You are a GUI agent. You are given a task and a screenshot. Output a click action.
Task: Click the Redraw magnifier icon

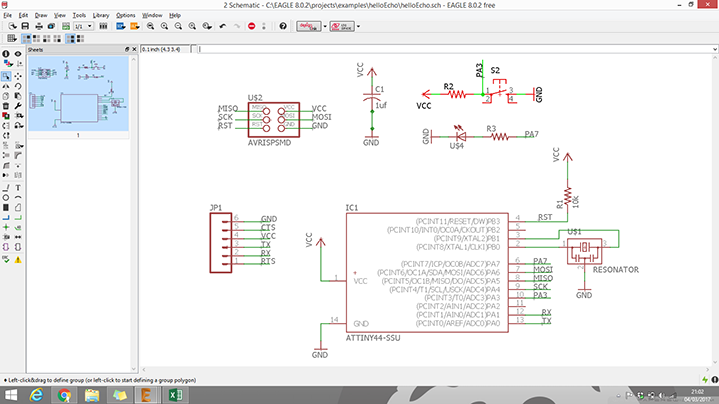tap(192, 26)
